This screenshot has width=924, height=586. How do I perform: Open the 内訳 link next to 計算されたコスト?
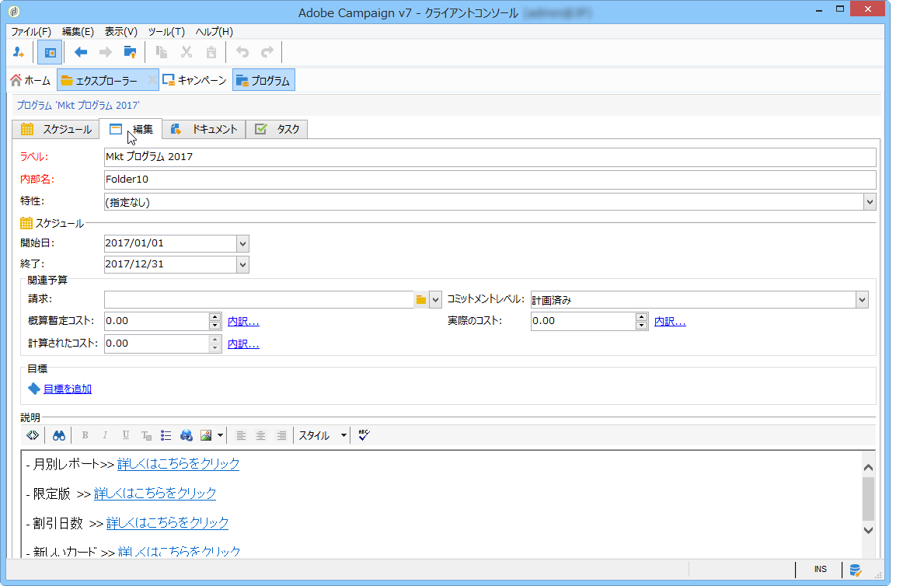click(x=243, y=344)
